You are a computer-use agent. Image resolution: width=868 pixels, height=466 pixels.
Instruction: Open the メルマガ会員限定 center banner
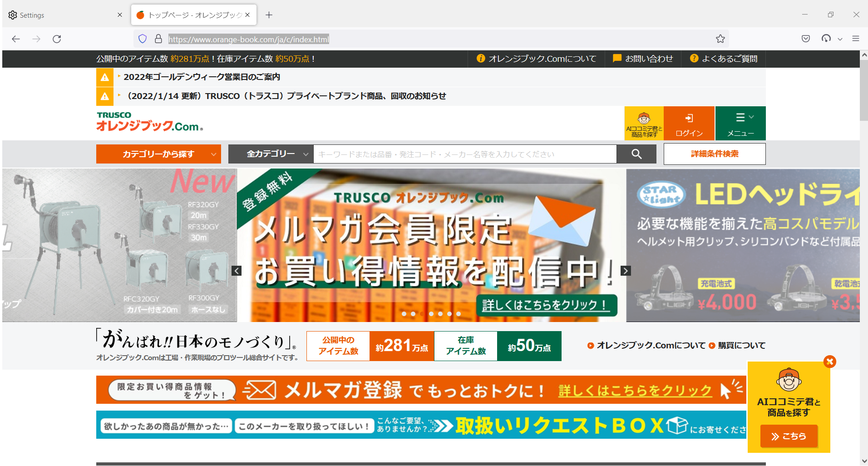tap(431, 245)
